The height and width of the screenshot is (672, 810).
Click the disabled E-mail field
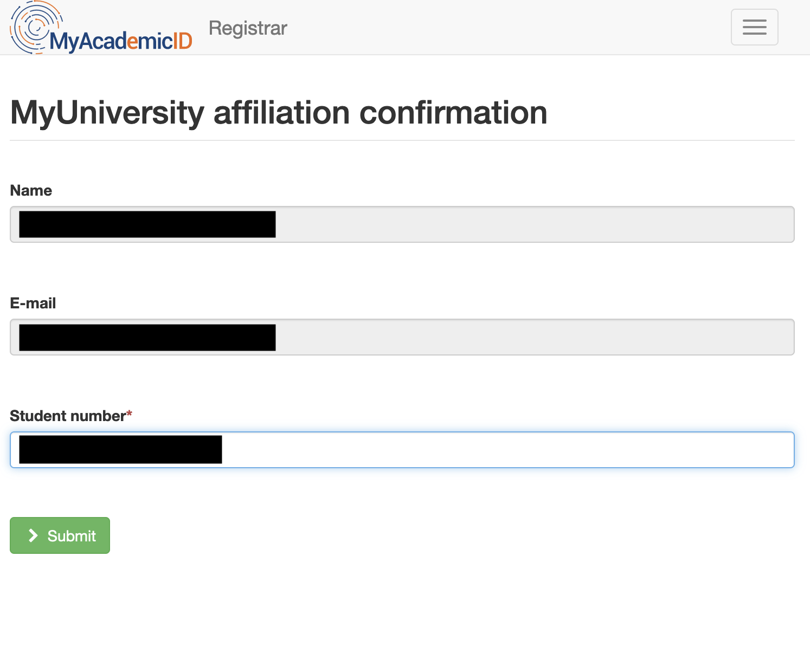[531, 337]
